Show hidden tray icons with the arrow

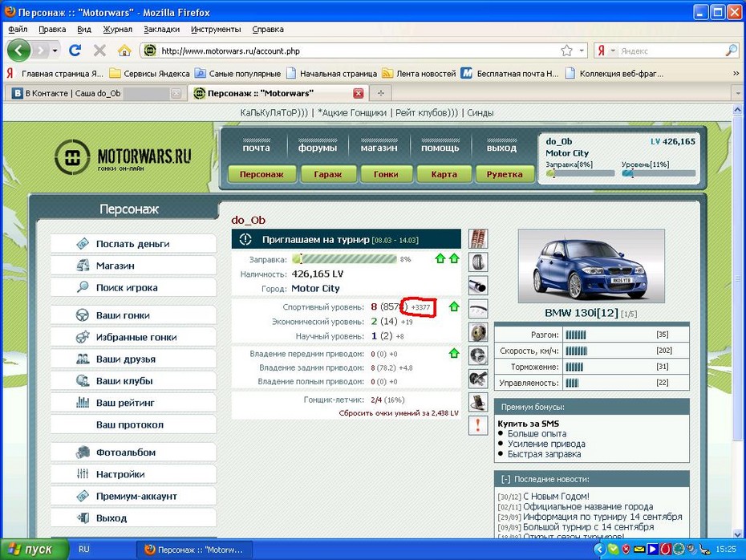coord(599,550)
